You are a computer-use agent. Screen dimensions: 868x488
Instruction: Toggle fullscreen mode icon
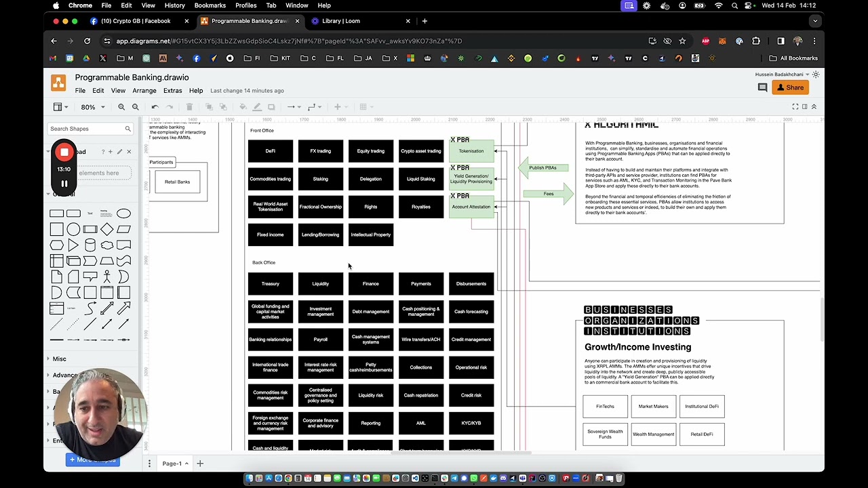pos(795,107)
